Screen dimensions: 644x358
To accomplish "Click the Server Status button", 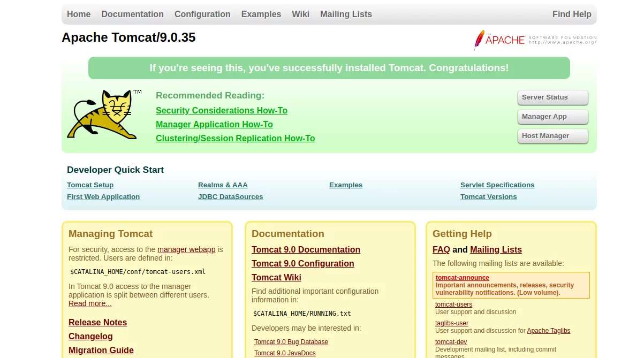I will [x=553, y=97].
